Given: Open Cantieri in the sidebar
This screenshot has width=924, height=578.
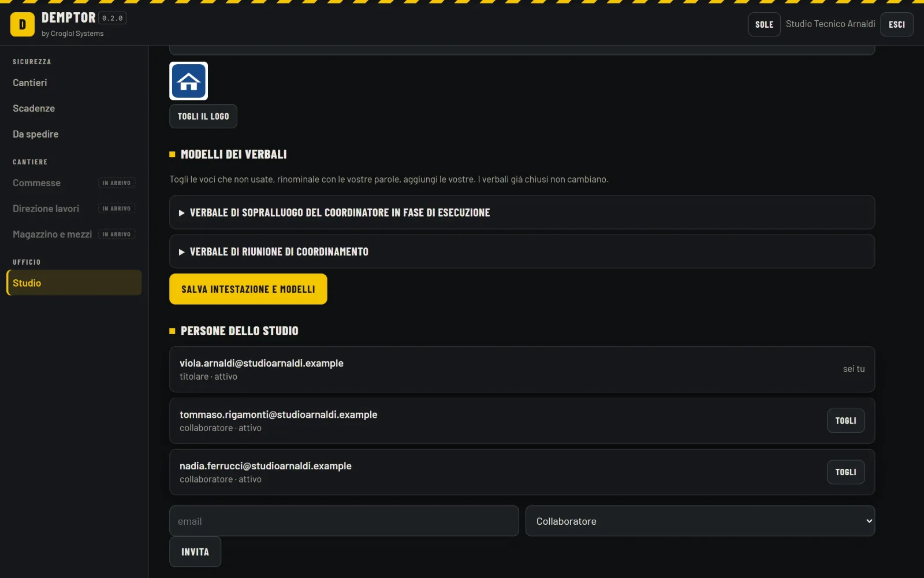Looking at the screenshot, I should (74, 83).
